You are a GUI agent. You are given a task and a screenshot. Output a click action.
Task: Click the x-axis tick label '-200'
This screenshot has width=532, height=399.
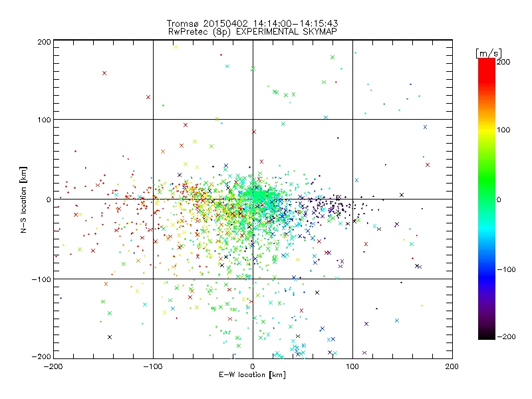tap(53, 366)
